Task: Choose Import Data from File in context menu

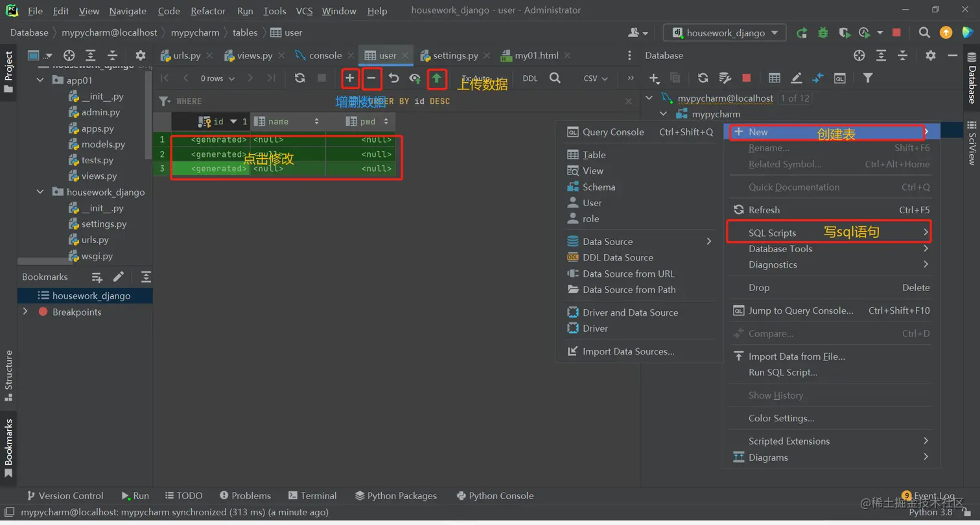Action: (x=832, y=356)
